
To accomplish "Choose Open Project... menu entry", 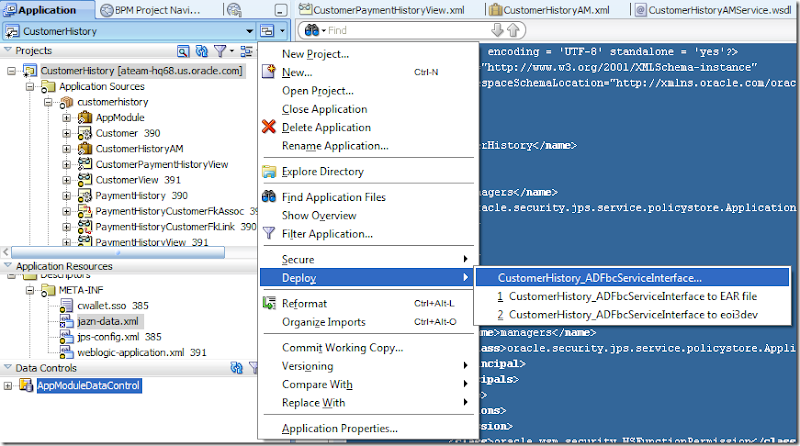I will point(317,91).
